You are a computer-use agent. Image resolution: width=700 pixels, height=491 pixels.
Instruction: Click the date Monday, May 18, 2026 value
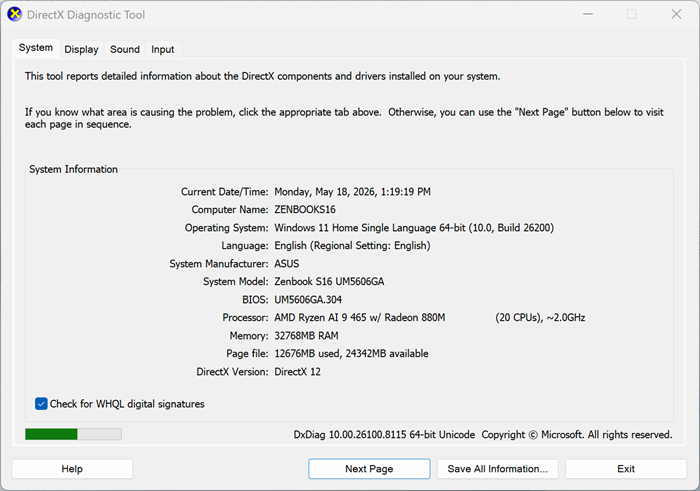click(352, 192)
